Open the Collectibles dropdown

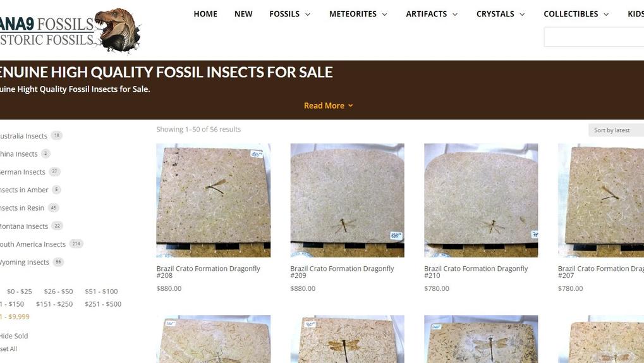[x=576, y=14]
